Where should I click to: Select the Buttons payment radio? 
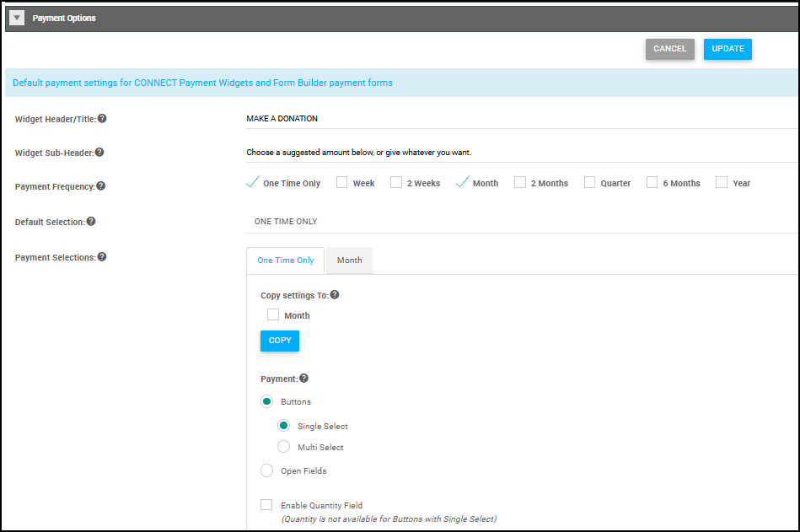pos(267,401)
